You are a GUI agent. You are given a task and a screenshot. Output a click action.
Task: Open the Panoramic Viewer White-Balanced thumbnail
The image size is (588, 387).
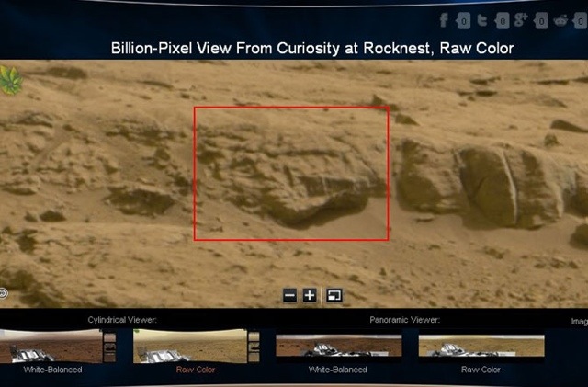[339, 346]
